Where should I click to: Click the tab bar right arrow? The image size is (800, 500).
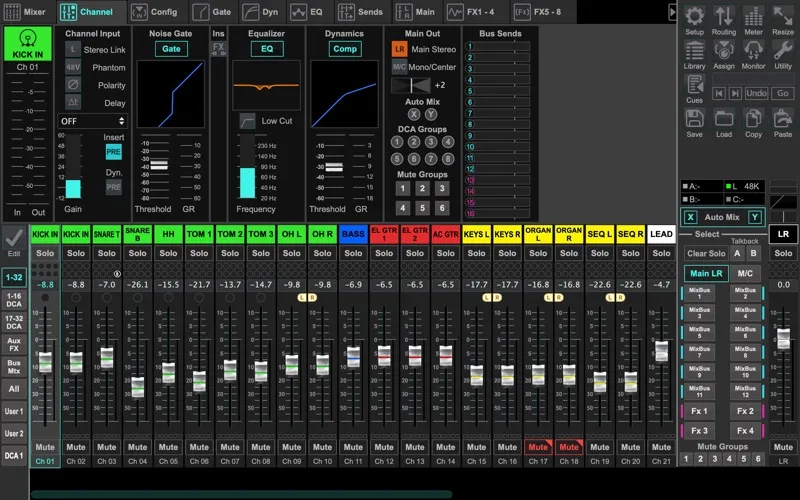[x=672, y=12]
